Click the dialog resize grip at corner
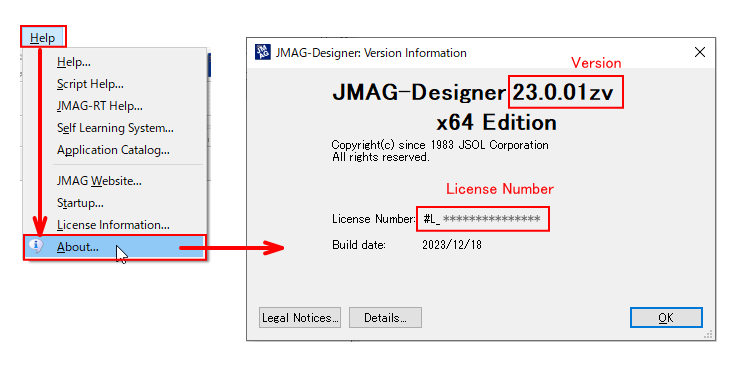Viewport: 730px width, 370px height. 709,334
